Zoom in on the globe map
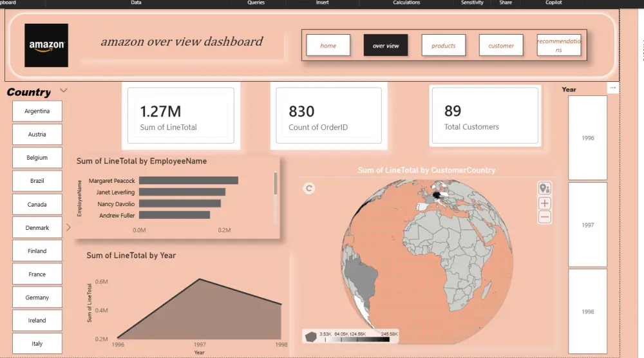The height and width of the screenshot is (358, 644). coord(545,203)
